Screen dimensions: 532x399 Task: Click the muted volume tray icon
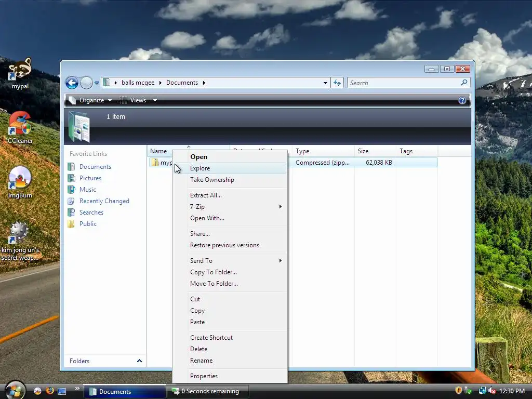pos(492,391)
